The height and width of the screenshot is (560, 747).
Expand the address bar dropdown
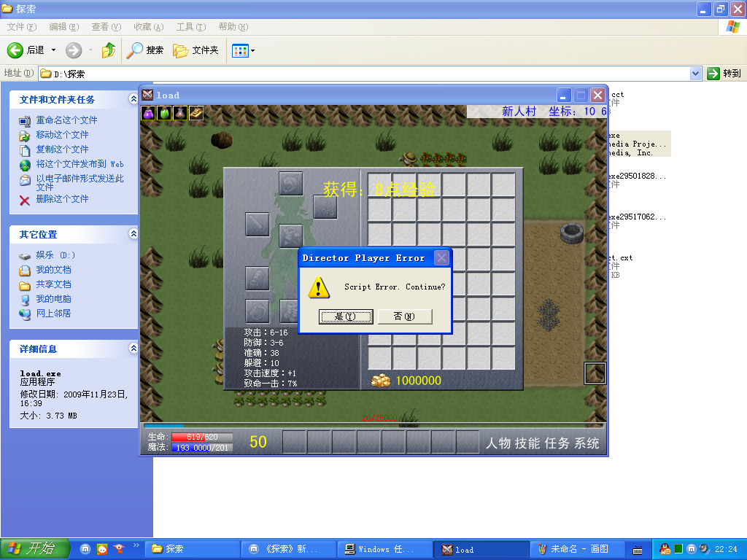[x=695, y=74]
